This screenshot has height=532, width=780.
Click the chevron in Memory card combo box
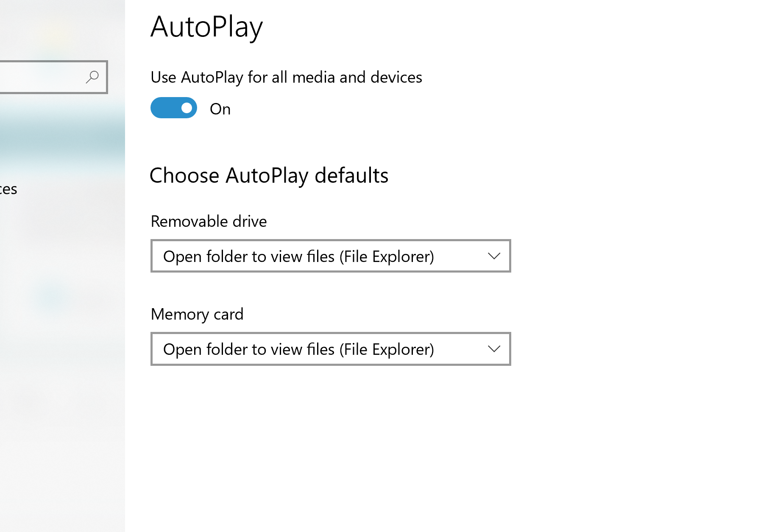[494, 349]
